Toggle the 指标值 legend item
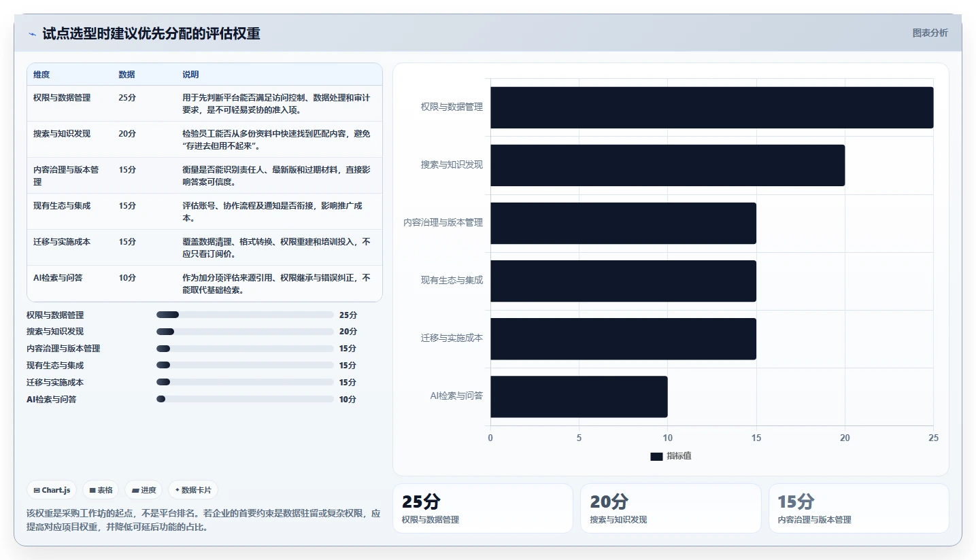 point(671,456)
